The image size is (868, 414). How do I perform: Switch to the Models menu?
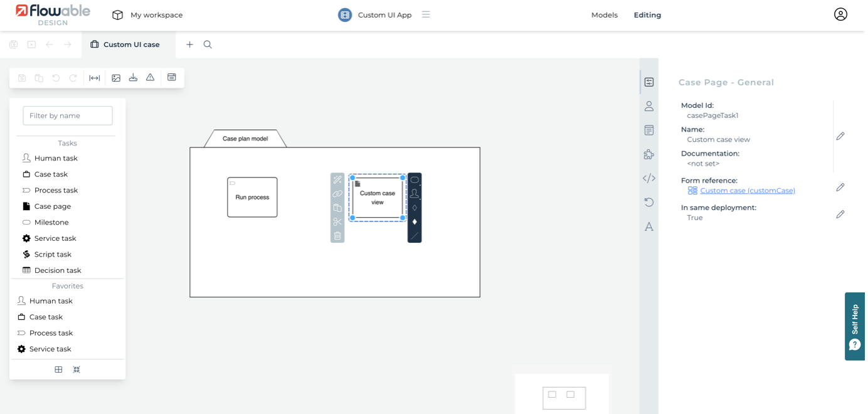pyautogui.click(x=604, y=15)
